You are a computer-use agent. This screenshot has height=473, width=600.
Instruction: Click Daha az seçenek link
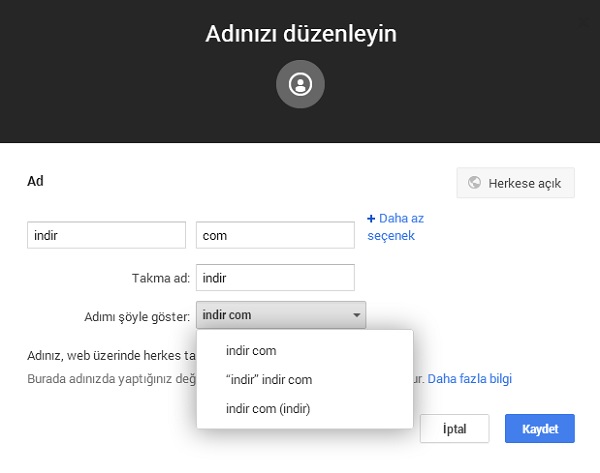(396, 227)
